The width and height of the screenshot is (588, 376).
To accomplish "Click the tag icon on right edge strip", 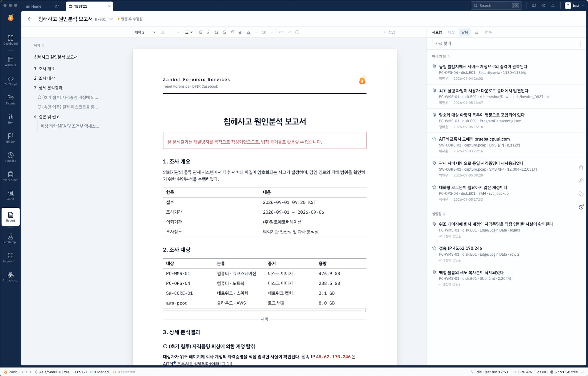I will coord(581,194).
